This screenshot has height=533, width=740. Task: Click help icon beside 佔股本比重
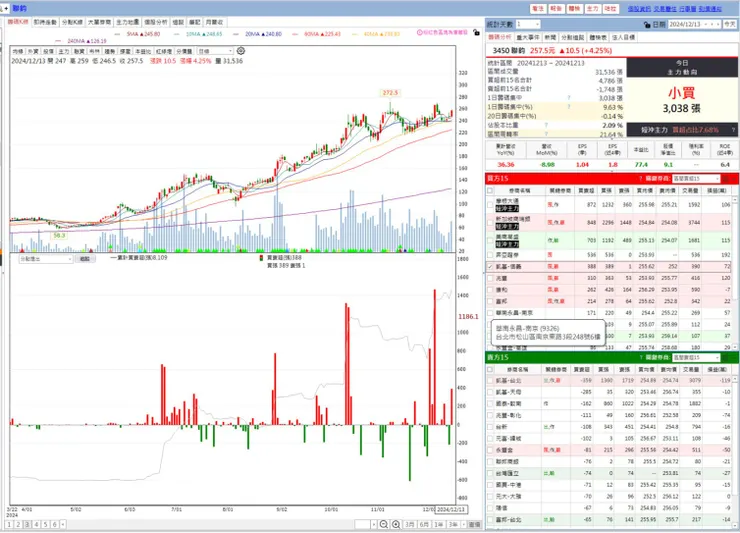[546, 126]
